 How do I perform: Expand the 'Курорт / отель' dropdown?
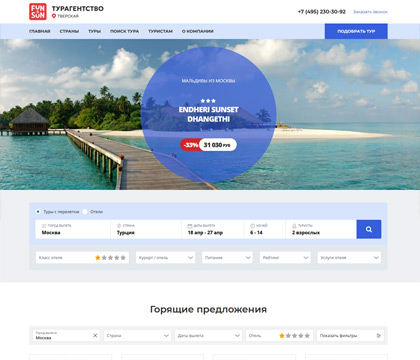coord(165,258)
